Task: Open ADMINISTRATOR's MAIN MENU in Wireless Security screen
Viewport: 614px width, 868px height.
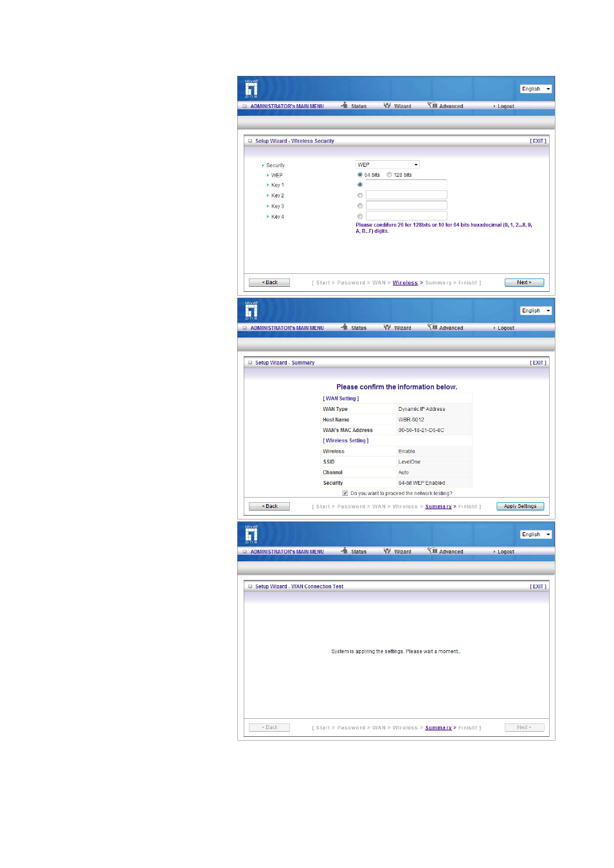Action: tap(287, 106)
